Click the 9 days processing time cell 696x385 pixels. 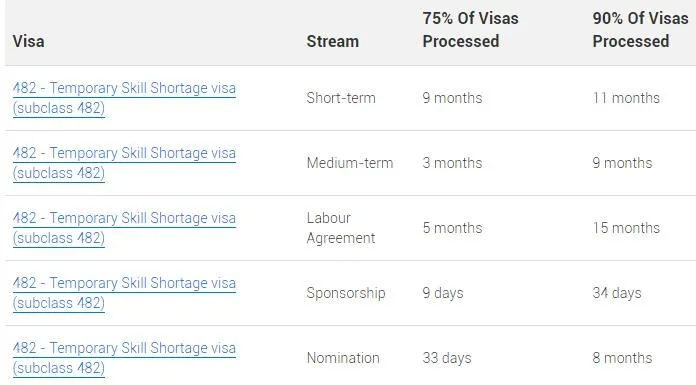pos(443,293)
